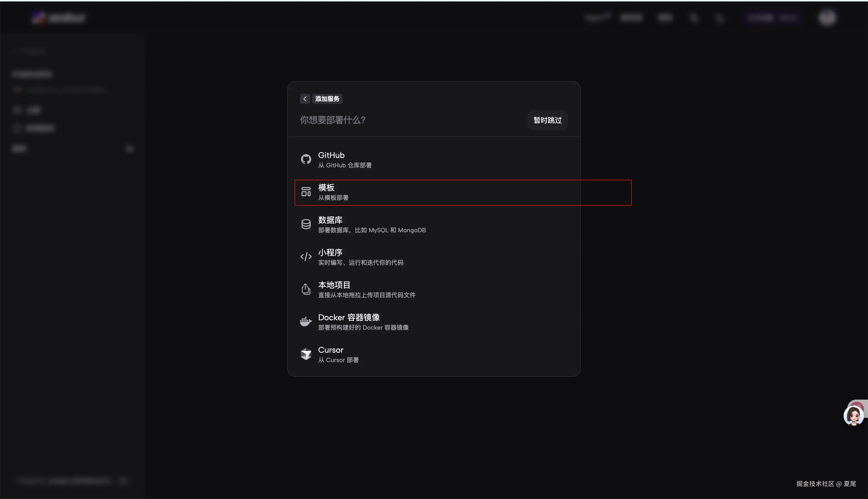Image resolution: width=868 pixels, height=499 pixels.
Task: Click the 添加服务 header label
Action: tap(327, 99)
